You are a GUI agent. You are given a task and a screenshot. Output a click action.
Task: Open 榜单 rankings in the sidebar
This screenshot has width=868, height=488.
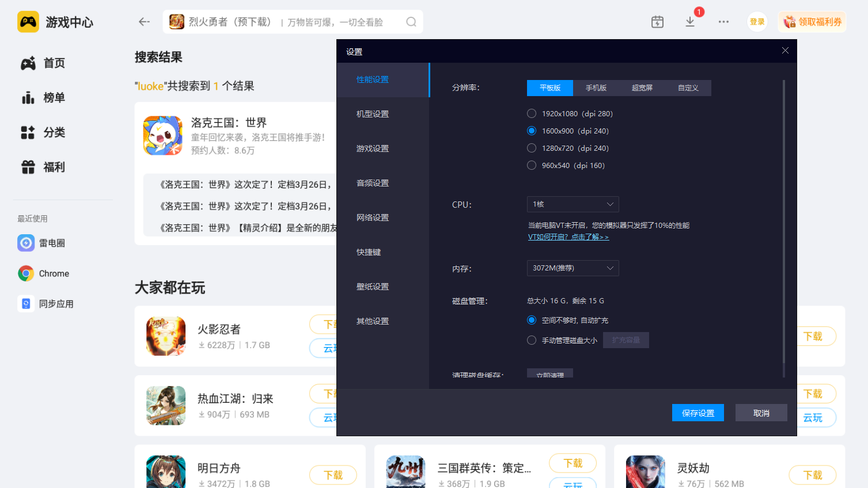click(43, 98)
